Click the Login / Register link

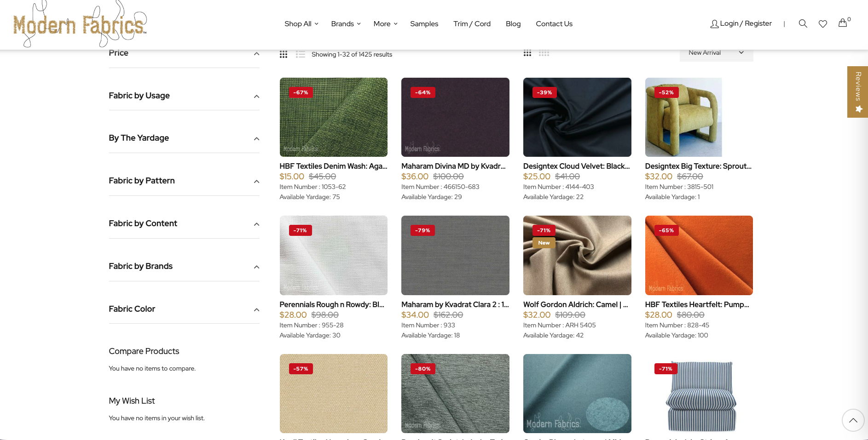pos(746,23)
